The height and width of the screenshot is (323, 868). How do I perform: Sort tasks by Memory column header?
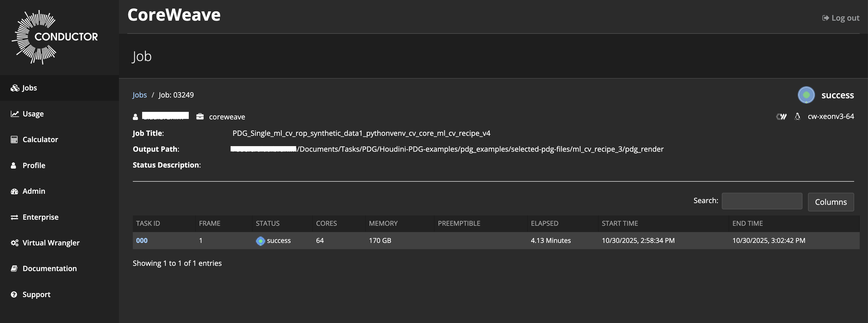pyautogui.click(x=383, y=223)
